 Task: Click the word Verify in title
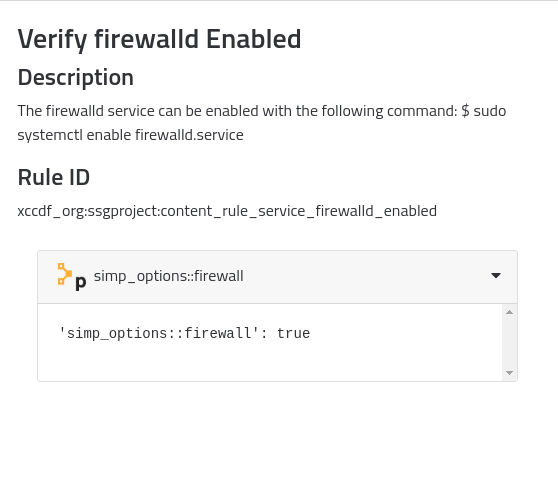tap(52, 40)
